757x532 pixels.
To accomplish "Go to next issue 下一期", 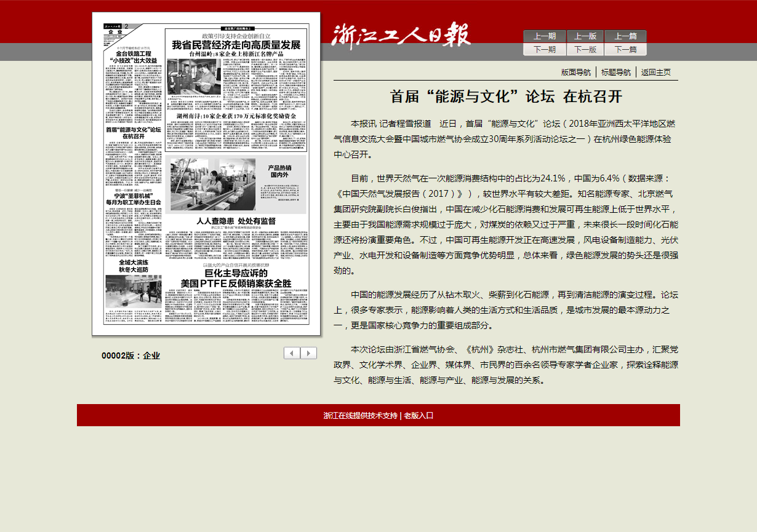I will (544, 50).
